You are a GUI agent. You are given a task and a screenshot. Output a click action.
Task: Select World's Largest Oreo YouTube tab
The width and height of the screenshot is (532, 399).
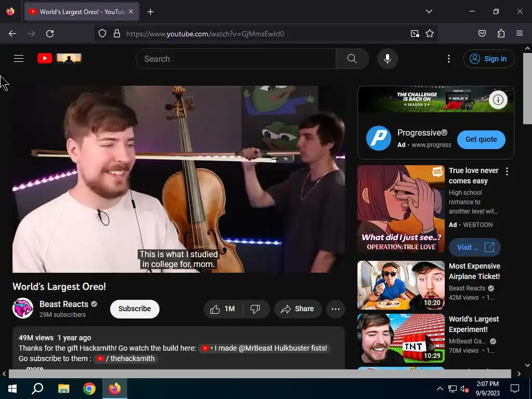click(82, 11)
